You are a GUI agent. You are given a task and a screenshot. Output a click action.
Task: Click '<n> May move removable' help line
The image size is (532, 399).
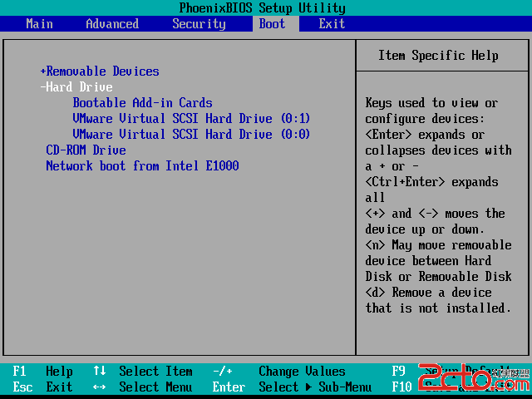(438, 245)
